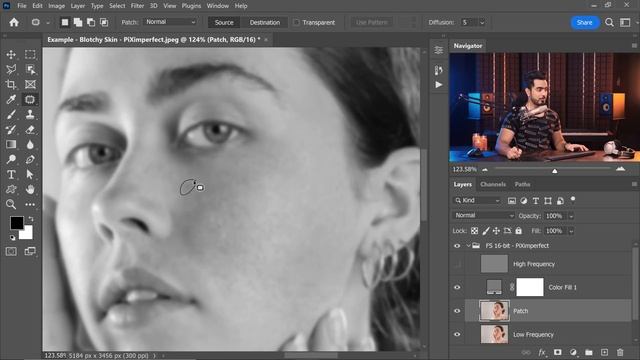Image resolution: width=640 pixels, height=360 pixels.
Task: Open the Diffusion value dropdown
Action: click(482, 22)
